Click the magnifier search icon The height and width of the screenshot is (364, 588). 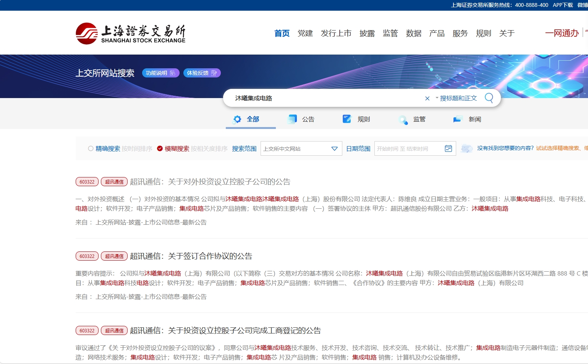(x=489, y=98)
